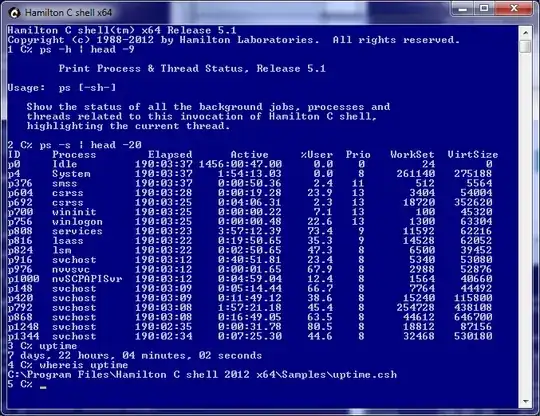The height and width of the screenshot is (416, 540).
Task: Click the VirtSize column header text
Action: (x=472, y=155)
